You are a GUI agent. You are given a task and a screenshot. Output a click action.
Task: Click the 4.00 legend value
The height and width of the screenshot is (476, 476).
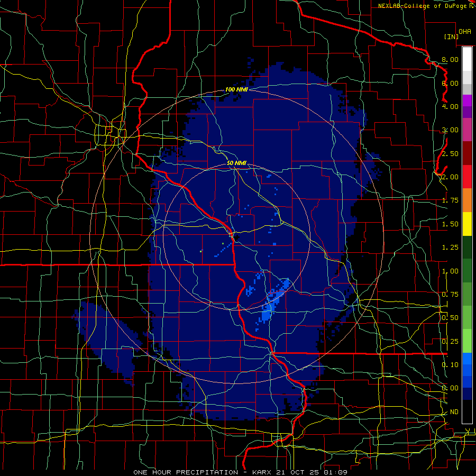[450, 106]
